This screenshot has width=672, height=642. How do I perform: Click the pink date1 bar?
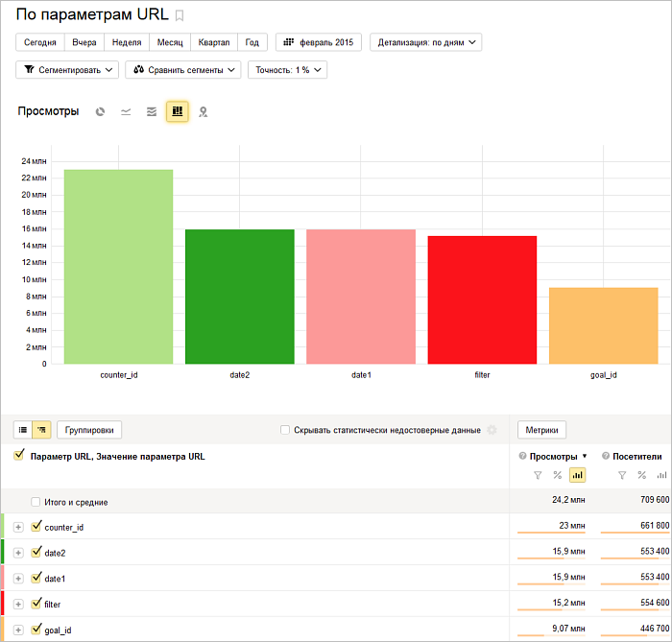pos(361,297)
